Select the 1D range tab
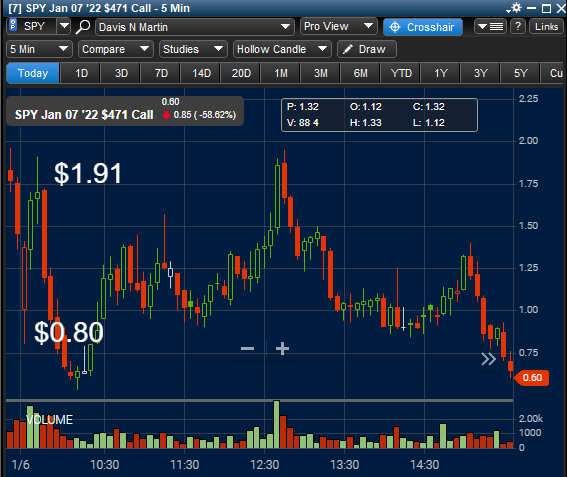 coord(81,73)
